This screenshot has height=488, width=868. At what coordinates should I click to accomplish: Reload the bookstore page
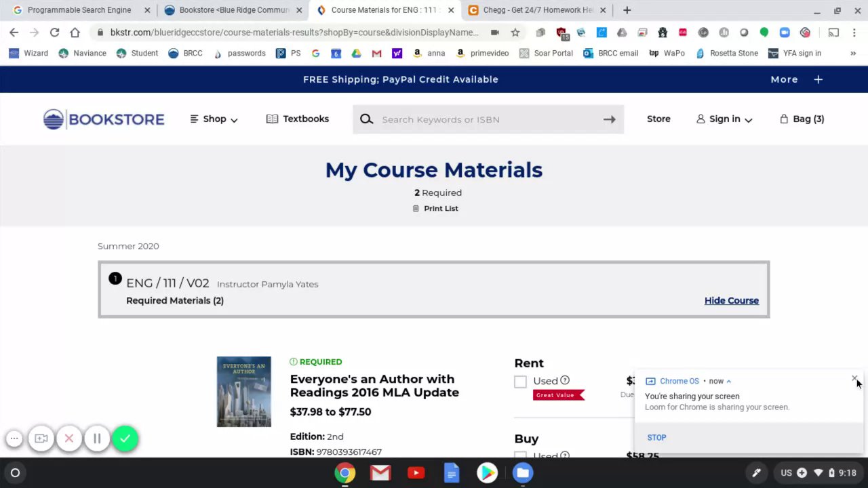(x=54, y=33)
